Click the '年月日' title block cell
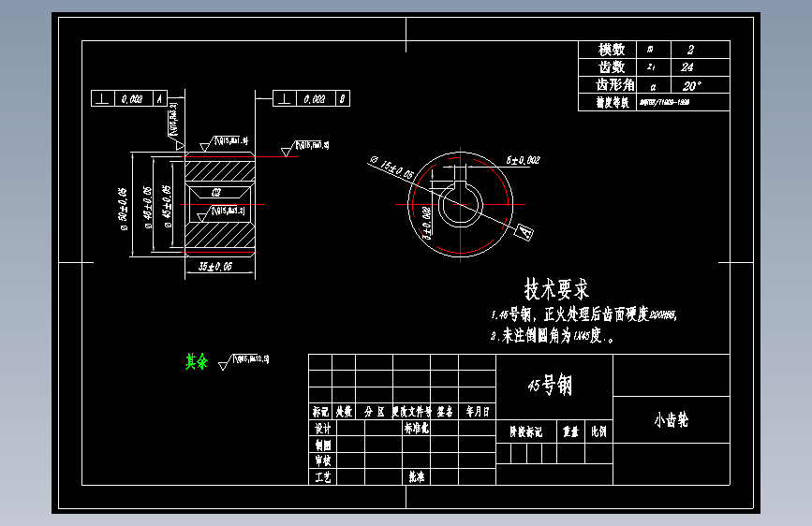 (477, 412)
